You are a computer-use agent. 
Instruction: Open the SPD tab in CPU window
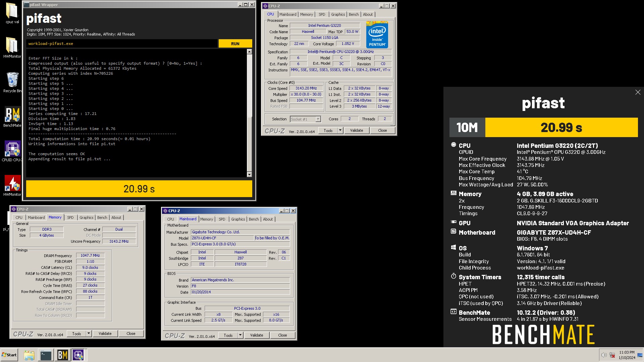[322, 14]
